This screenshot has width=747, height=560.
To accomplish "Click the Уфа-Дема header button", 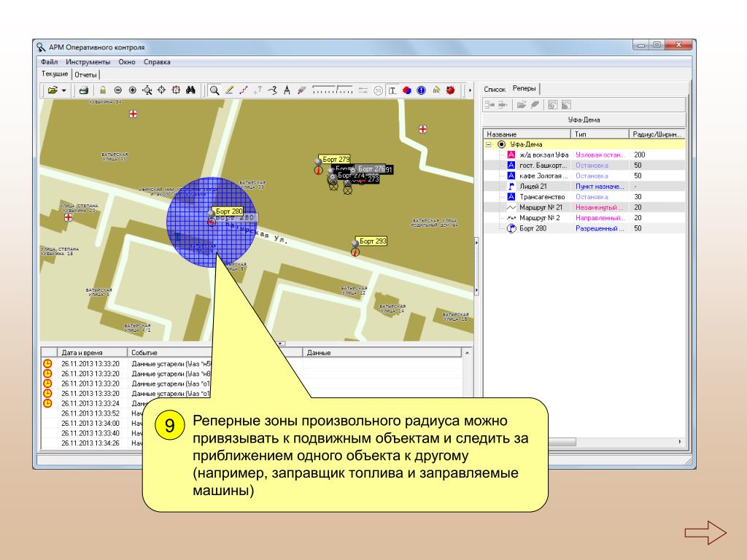I will 584,120.
